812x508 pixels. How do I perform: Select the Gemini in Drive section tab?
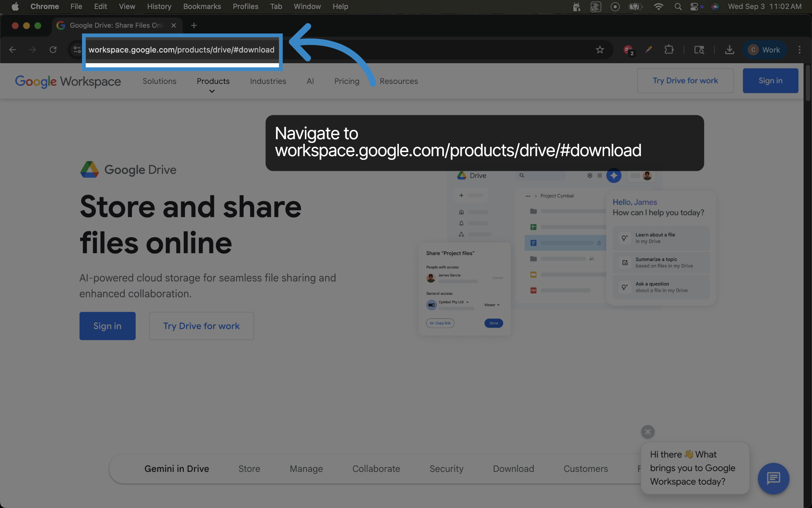click(x=177, y=468)
